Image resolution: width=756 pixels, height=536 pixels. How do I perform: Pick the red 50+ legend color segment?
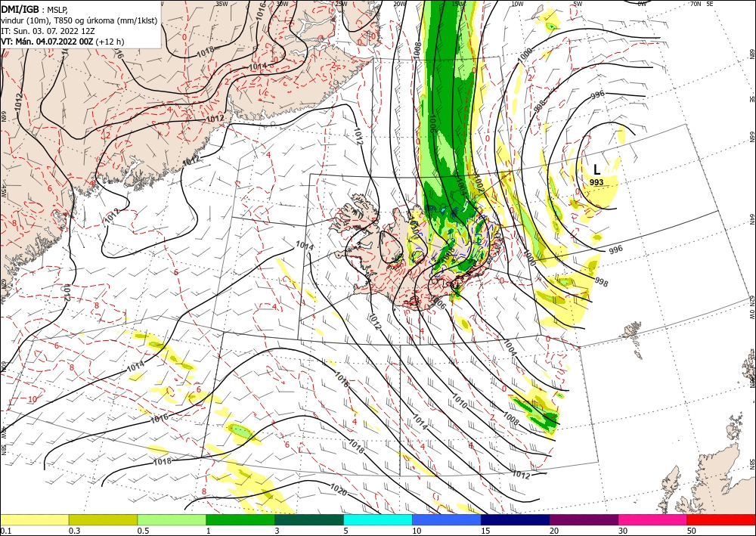point(721,519)
